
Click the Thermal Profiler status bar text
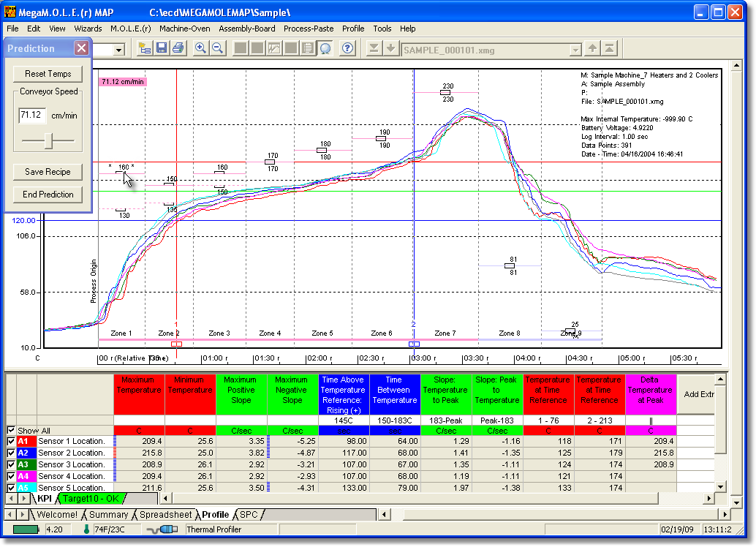[213, 529]
